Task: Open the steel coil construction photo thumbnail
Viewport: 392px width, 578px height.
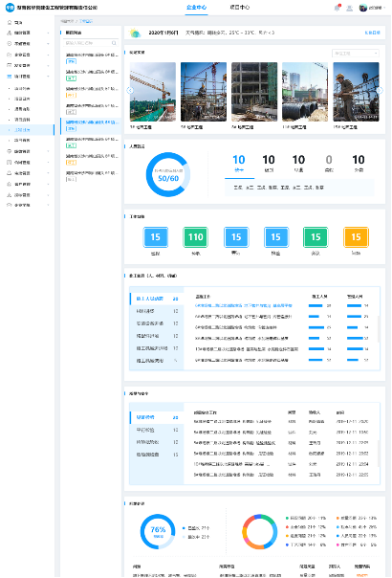Action: pyautogui.click(x=305, y=92)
